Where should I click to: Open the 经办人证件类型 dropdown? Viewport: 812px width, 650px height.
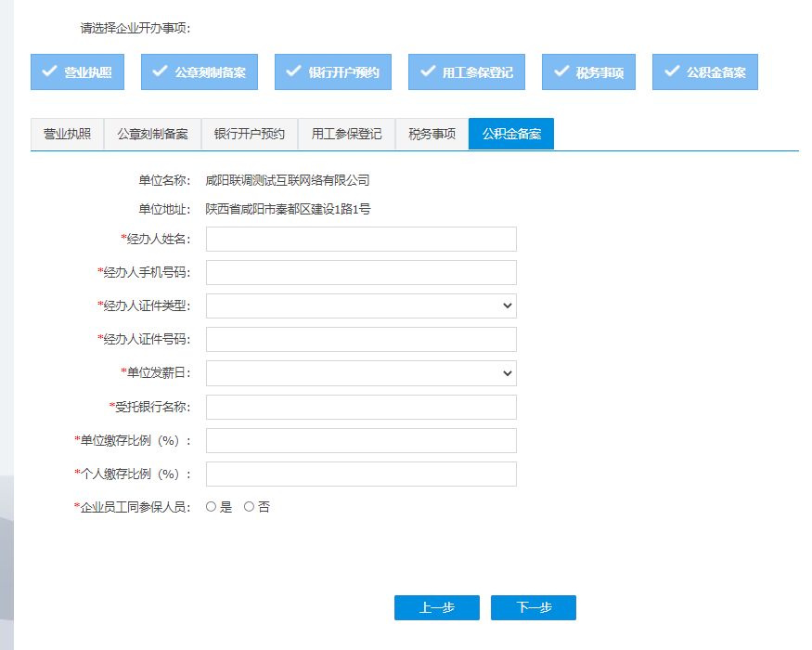[361, 305]
